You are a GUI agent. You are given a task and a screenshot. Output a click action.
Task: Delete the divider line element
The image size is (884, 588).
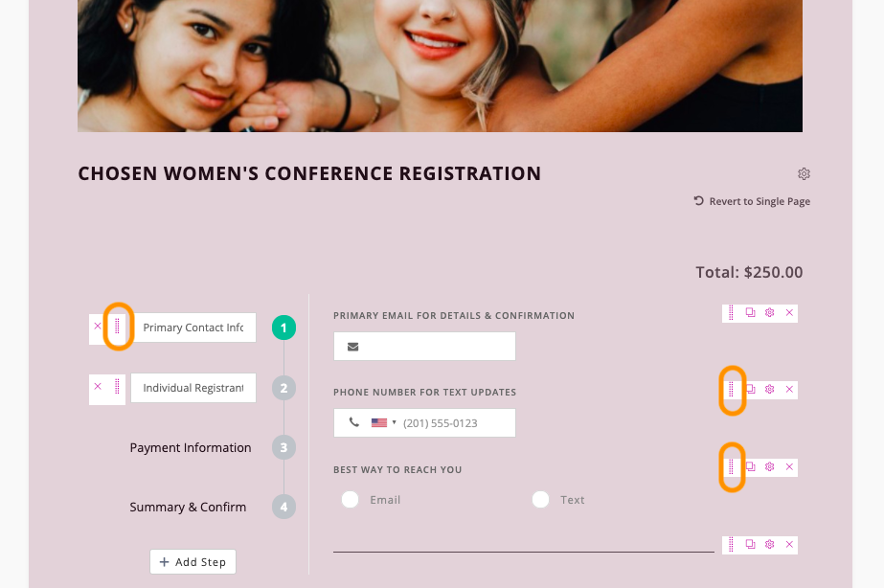tap(789, 544)
